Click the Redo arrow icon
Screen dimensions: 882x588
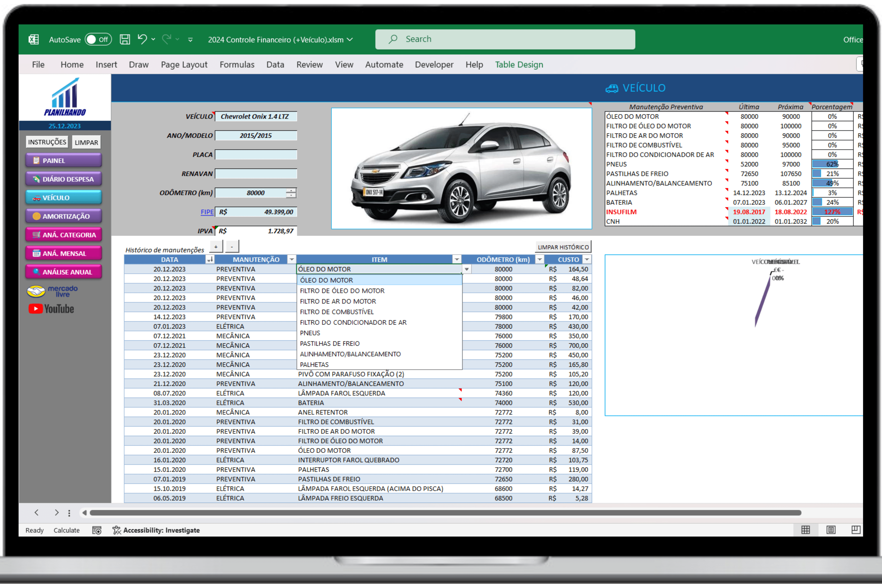167,39
